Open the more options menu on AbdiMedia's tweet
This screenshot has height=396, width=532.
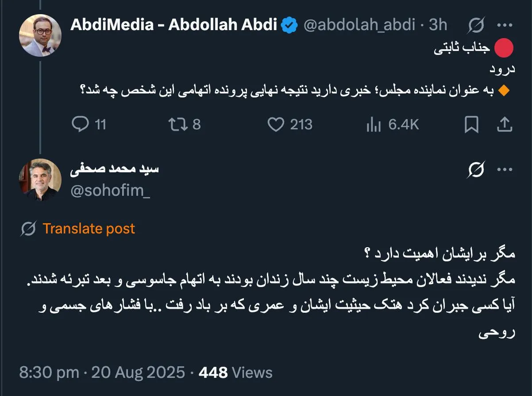pyautogui.click(x=505, y=25)
